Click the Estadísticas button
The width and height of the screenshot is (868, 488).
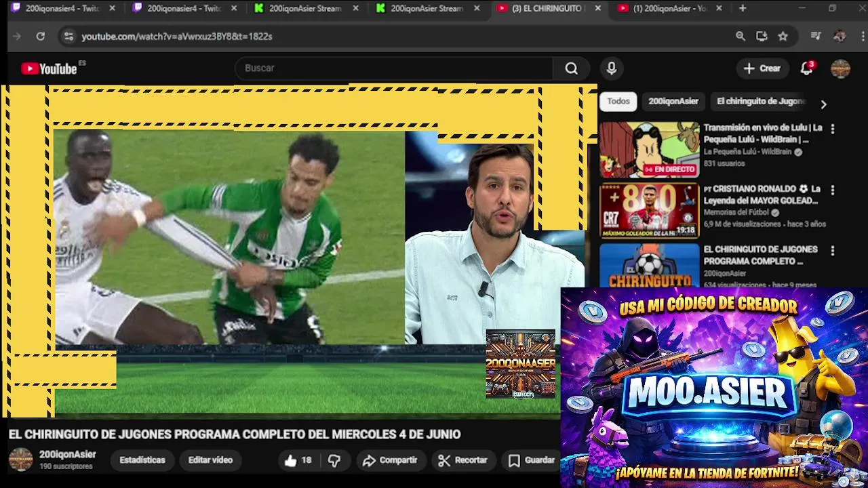coord(142,460)
